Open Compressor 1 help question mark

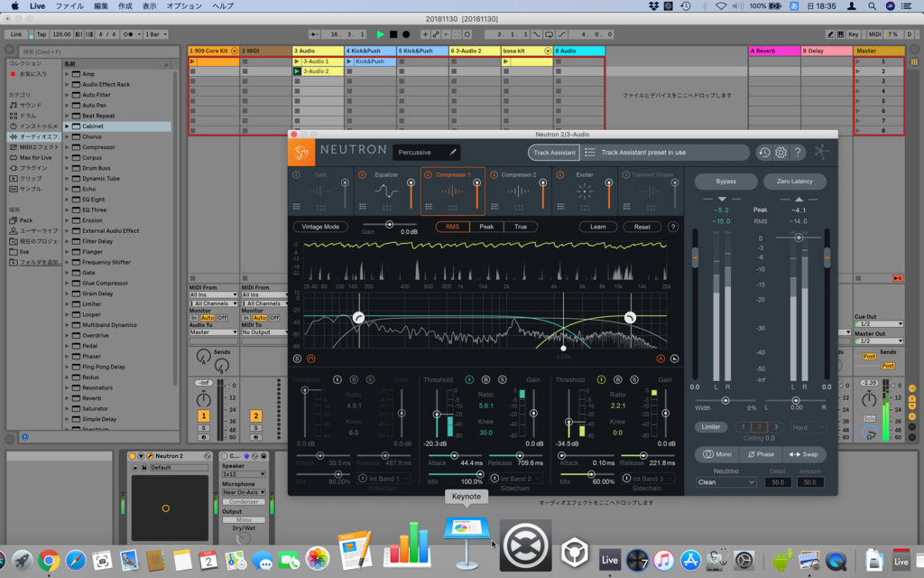(672, 227)
